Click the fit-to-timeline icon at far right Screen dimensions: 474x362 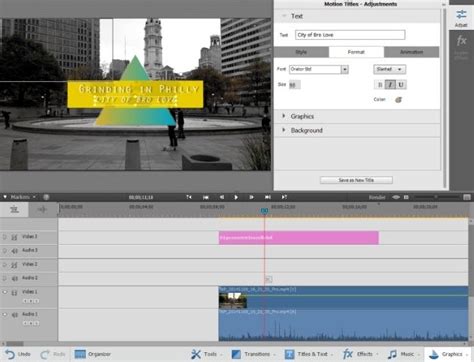467,197
